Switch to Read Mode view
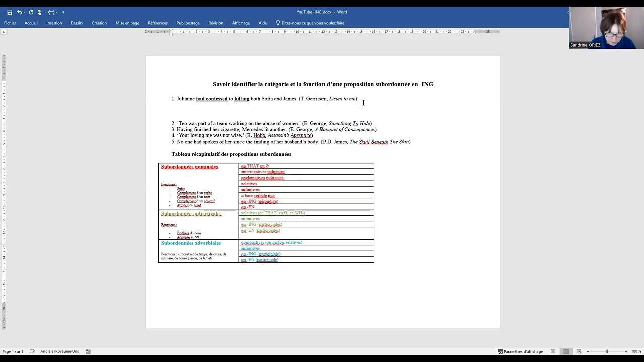Screen dimensions: 644x362 [x=553, y=352]
